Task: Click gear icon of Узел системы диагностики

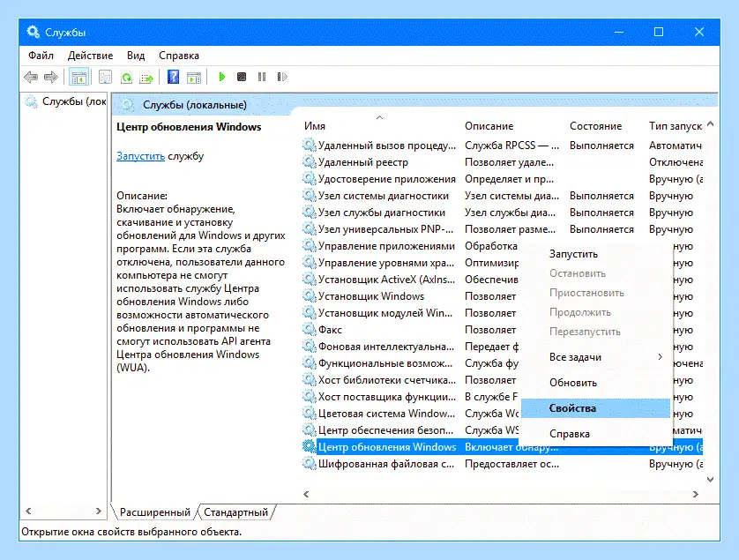Action: point(309,196)
